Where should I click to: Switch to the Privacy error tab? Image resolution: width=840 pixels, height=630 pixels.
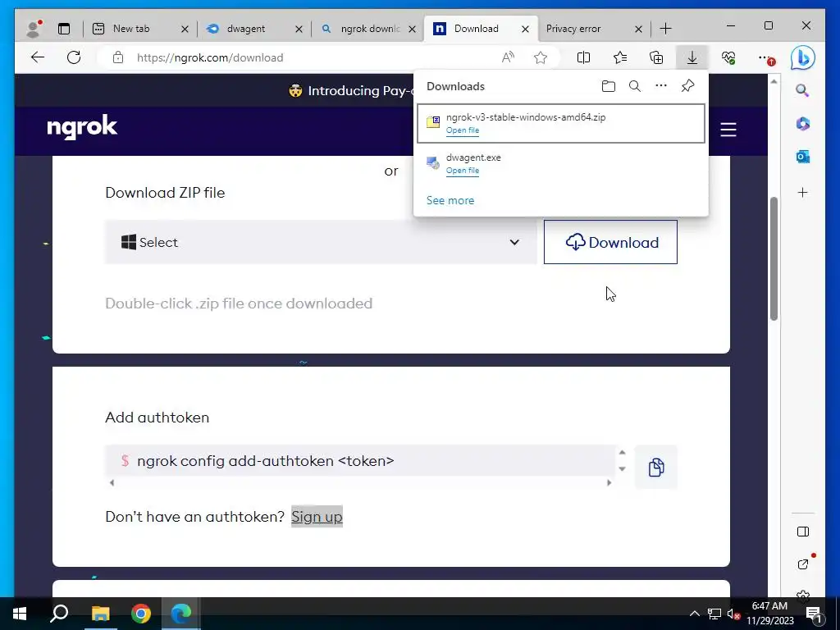[594, 29]
